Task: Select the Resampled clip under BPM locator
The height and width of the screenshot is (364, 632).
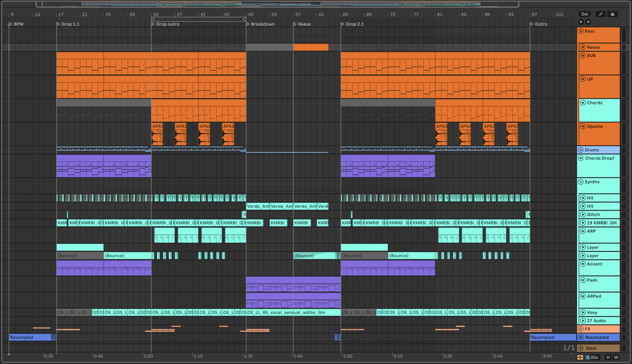Action: [30, 337]
